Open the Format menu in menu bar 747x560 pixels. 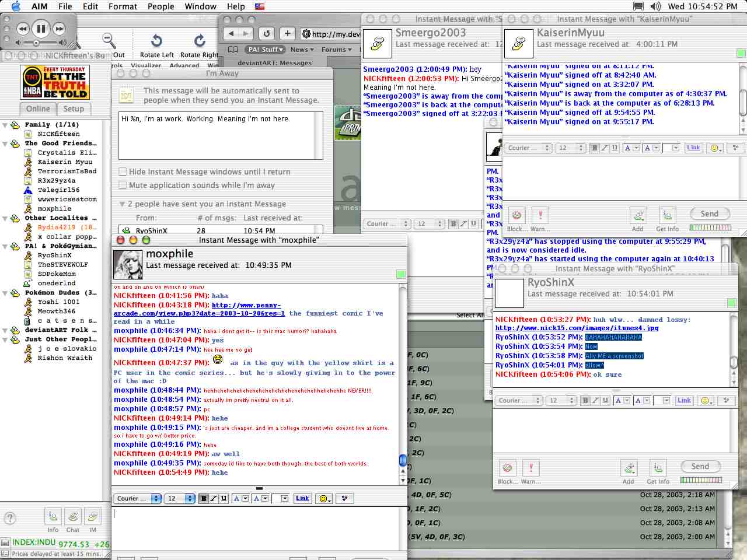pyautogui.click(x=123, y=6)
